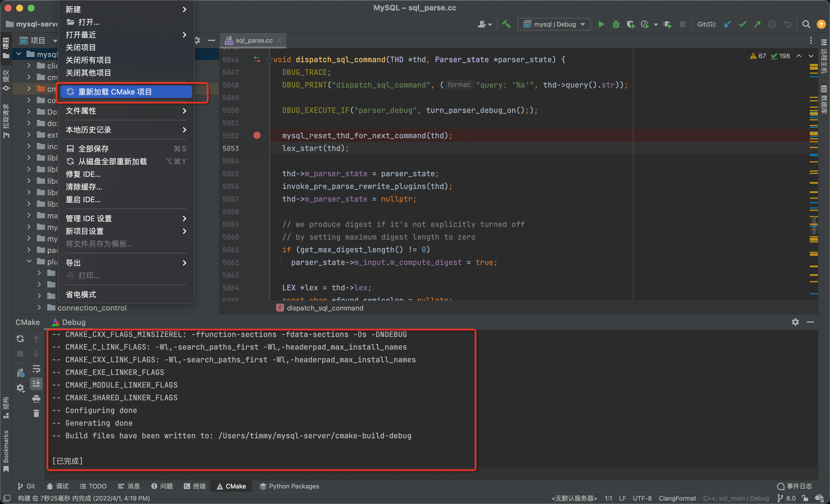The height and width of the screenshot is (504, 830).
Task: Expand 本地历史记录 submenu
Action: tap(126, 130)
